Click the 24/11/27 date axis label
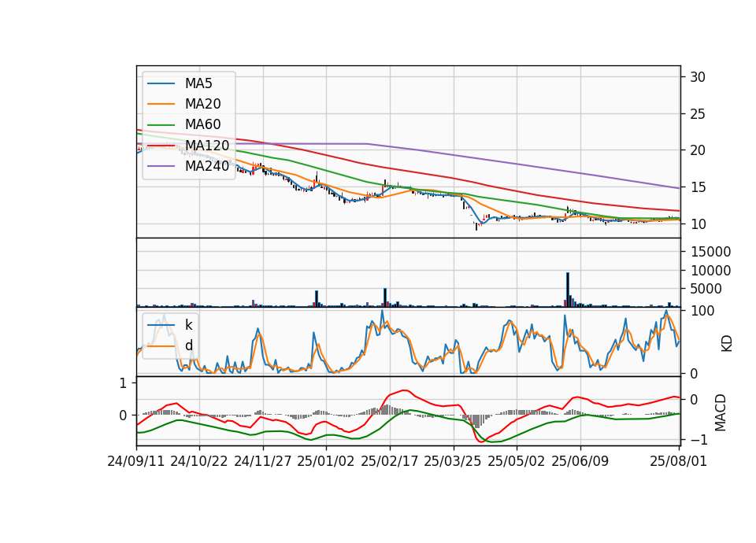This screenshot has height=543, width=756. tap(263, 461)
